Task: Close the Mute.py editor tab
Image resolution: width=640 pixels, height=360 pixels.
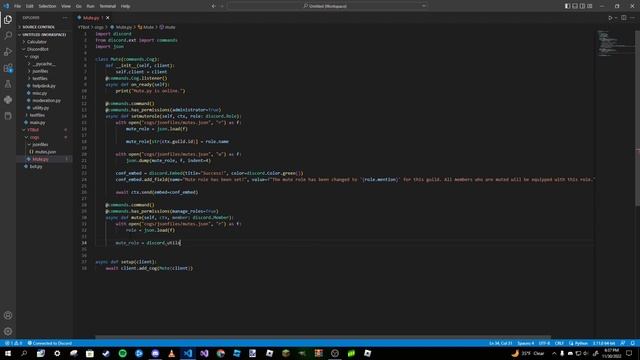Action: coord(108,18)
